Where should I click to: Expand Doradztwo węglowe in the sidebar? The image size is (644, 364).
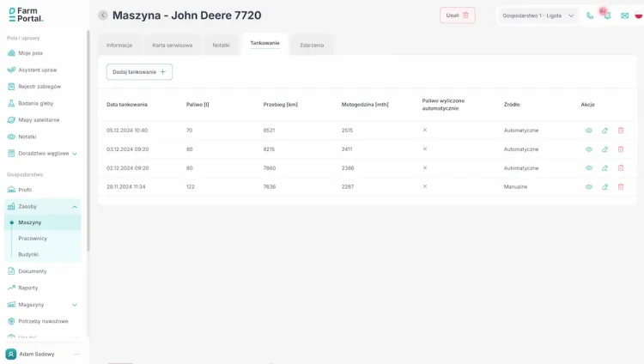pyautogui.click(x=75, y=154)
